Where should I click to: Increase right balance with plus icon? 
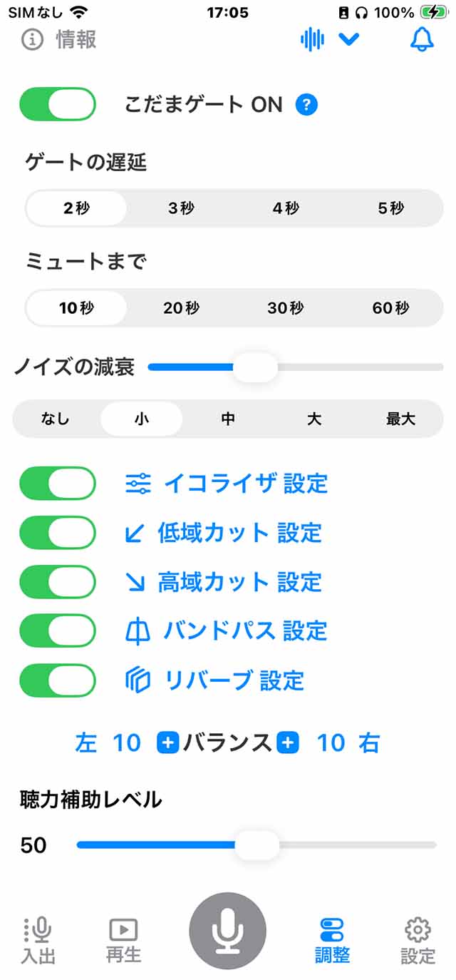point(288,743)
